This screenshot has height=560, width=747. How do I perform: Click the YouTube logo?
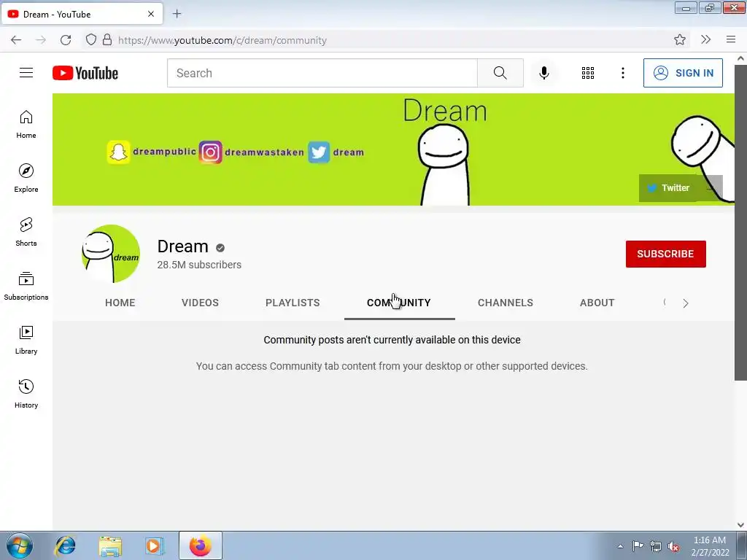(x=85, y=73)
